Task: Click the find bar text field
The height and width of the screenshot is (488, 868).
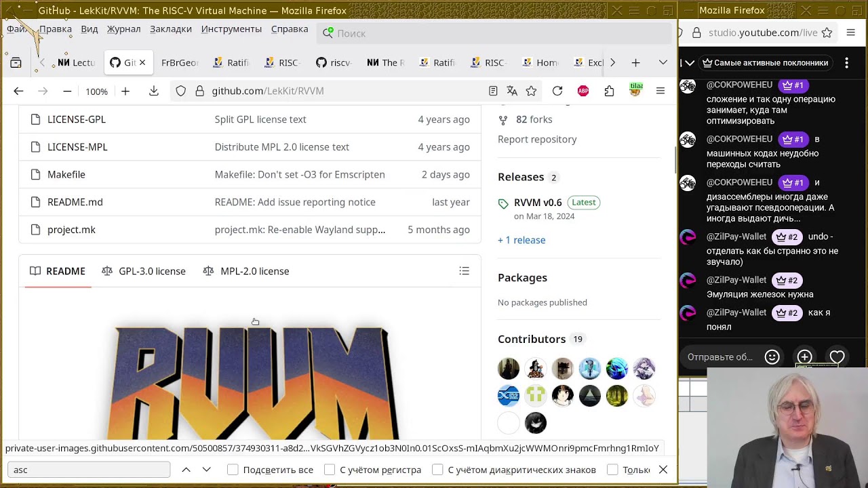Action: click(x=89, y=470)
